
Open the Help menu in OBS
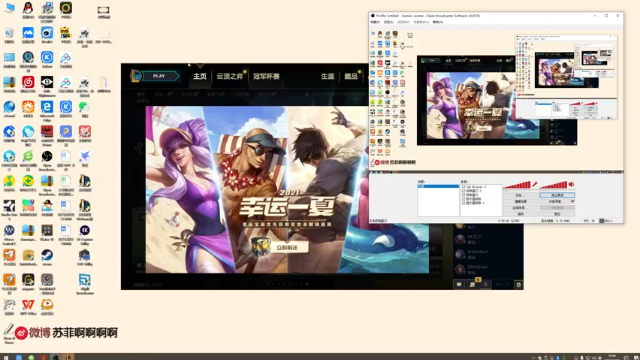pos(438,22)
